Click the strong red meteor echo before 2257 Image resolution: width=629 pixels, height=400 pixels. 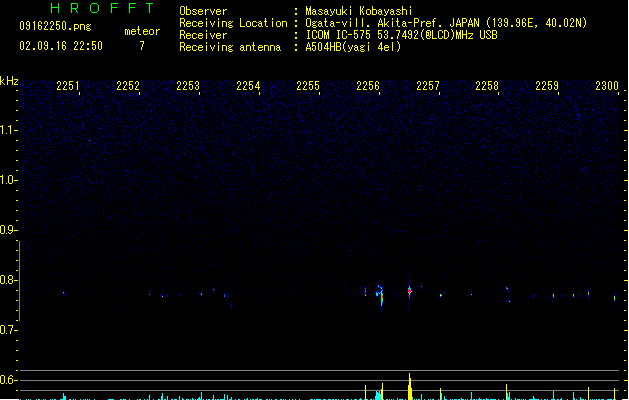tap(410, 291)
